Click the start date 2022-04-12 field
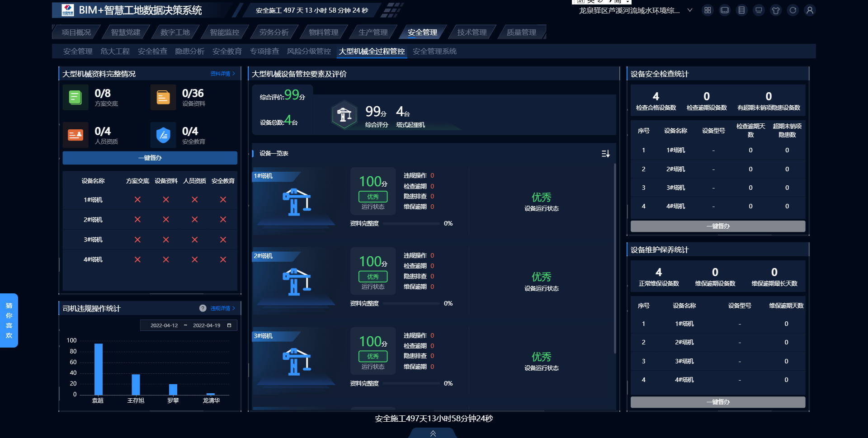The image size is (868, 438). (164, 325)
